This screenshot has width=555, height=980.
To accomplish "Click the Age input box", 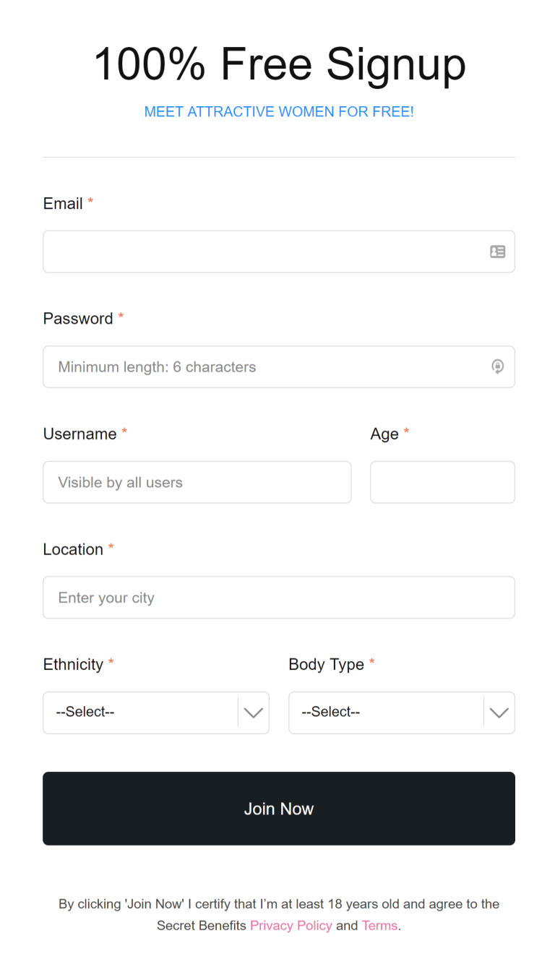I will pos(442,482).
